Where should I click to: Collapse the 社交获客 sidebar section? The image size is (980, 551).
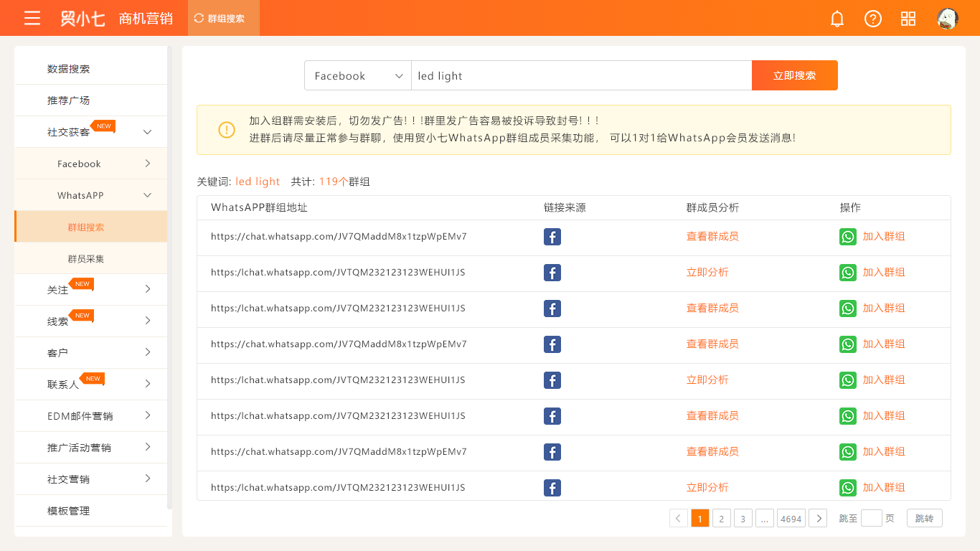(x=148, y=132)
